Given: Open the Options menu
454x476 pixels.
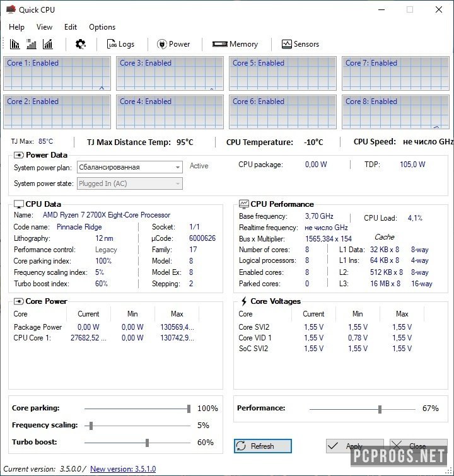Looking at the screenshot, I should (x=102, y=27).
